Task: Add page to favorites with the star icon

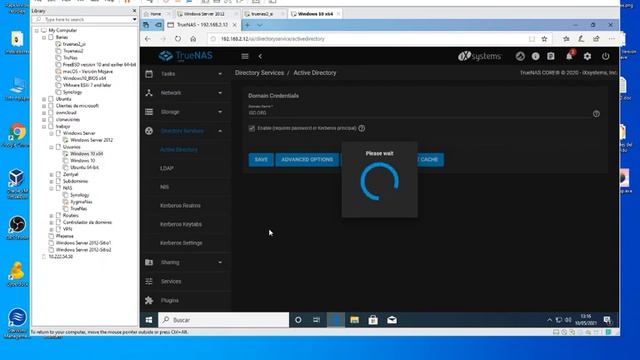Action: click(x=544, y=39)
